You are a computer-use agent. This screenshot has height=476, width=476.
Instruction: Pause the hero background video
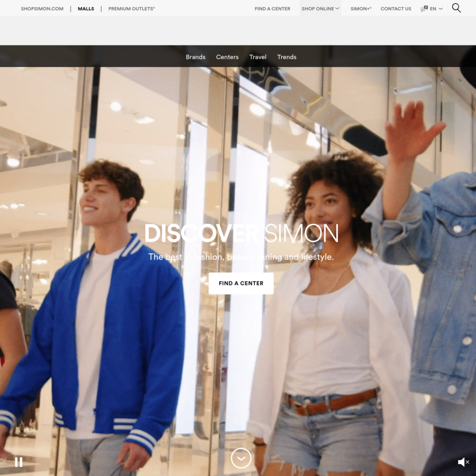click(x=19, y=462)
